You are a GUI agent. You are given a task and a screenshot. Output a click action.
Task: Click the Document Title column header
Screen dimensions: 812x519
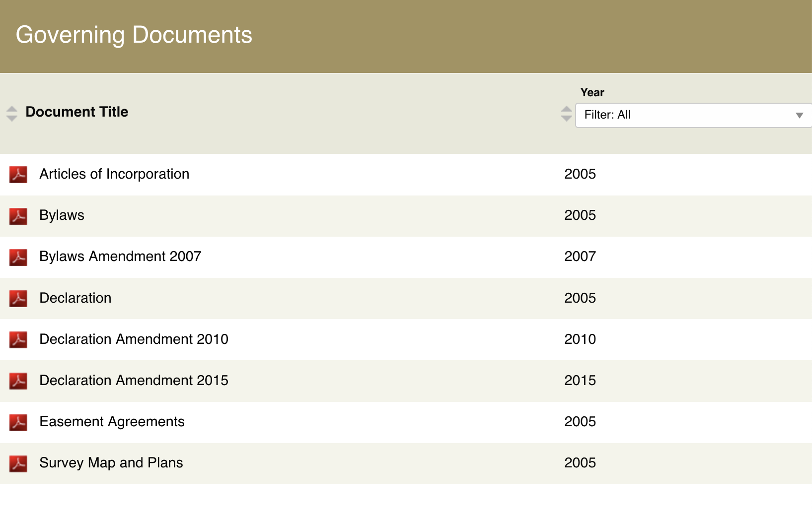click(77, 112)
